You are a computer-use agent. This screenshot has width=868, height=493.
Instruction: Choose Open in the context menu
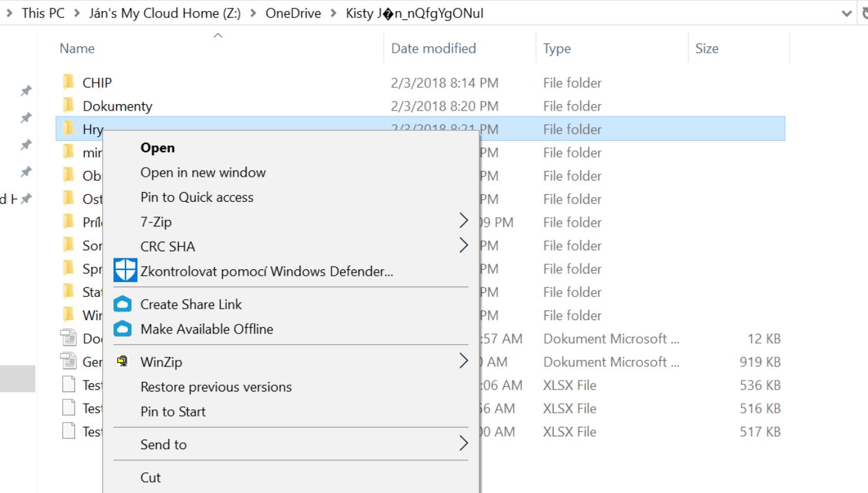click(x=158, y=148)
